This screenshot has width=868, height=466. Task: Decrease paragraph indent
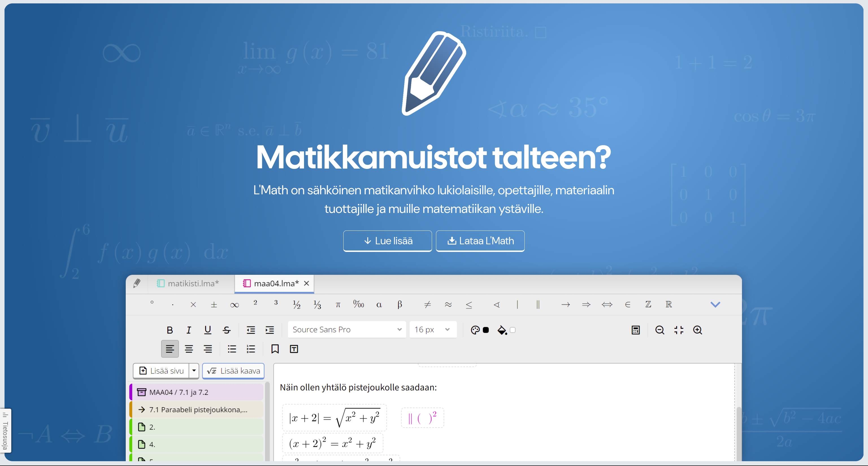(x=251, y=330)
